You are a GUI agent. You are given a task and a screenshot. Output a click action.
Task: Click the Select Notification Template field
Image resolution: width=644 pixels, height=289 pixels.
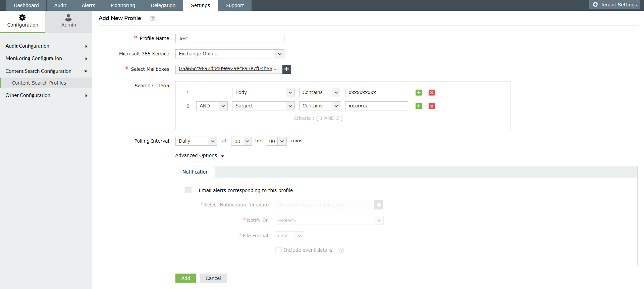(x=324, y=205)
